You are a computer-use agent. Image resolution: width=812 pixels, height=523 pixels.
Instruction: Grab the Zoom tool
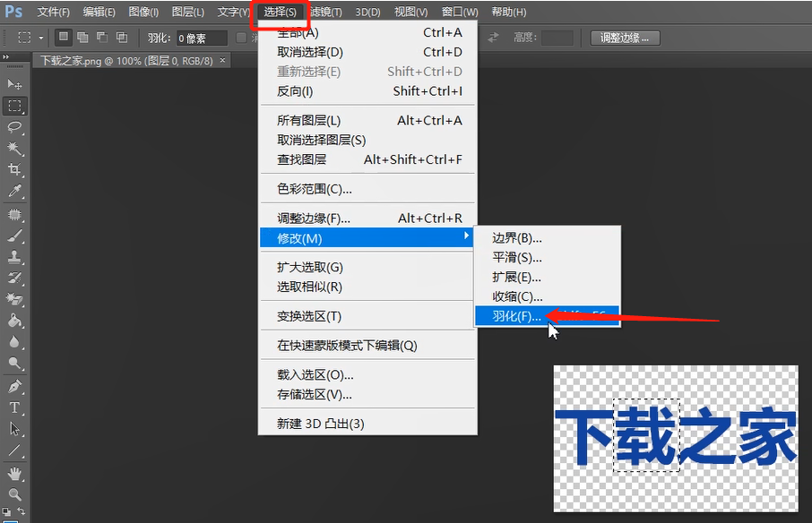pyautogui.click(x=13, y=493)
